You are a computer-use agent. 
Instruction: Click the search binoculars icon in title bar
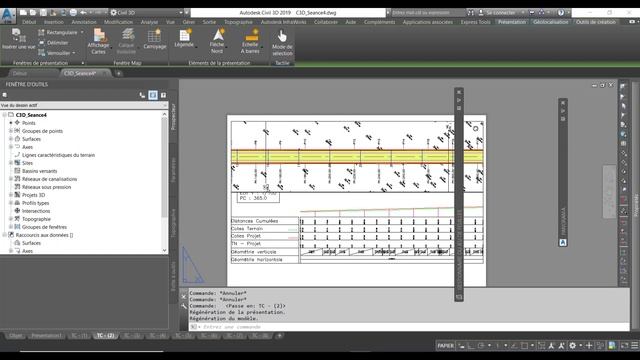click(471, 13)
